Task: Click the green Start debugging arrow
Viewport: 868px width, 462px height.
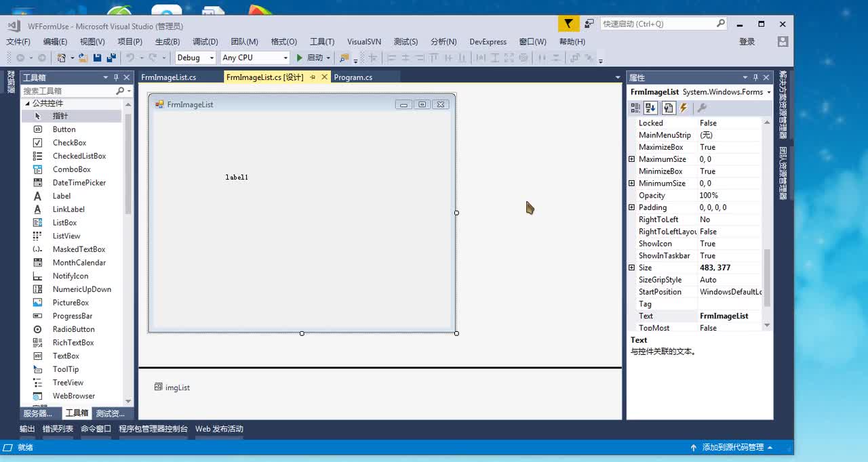Action: (x=300, y=58)
